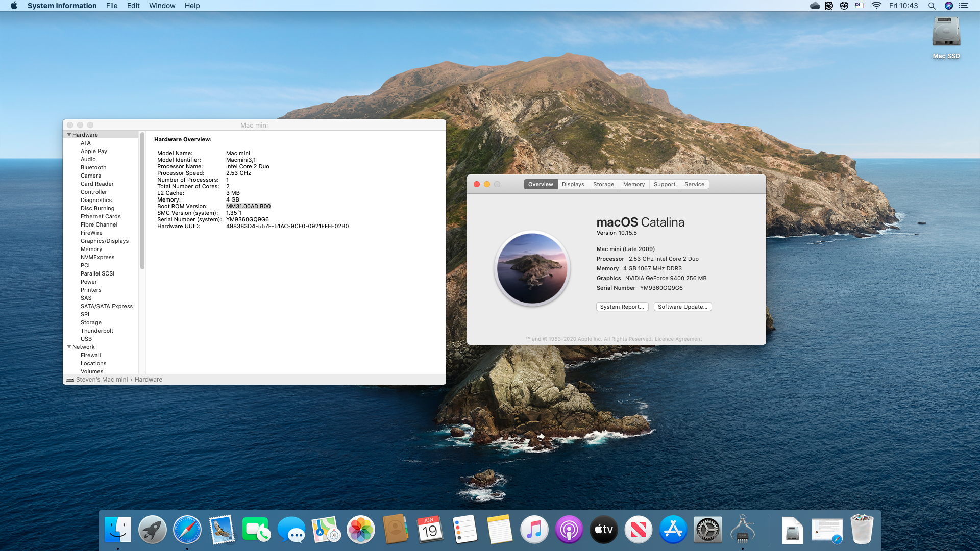Screen dimensions: 980x551
Task: Select Thunderbolt in sidebar
Action: coord(97,331)
